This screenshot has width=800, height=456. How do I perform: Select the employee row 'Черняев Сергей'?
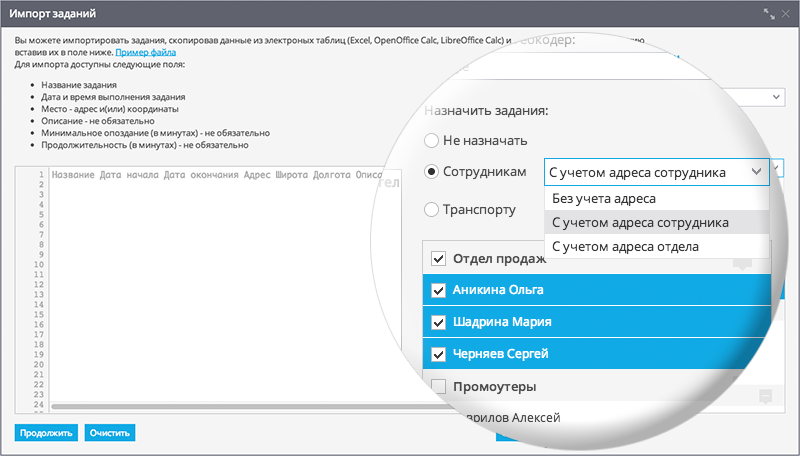(x=597, y=353)
